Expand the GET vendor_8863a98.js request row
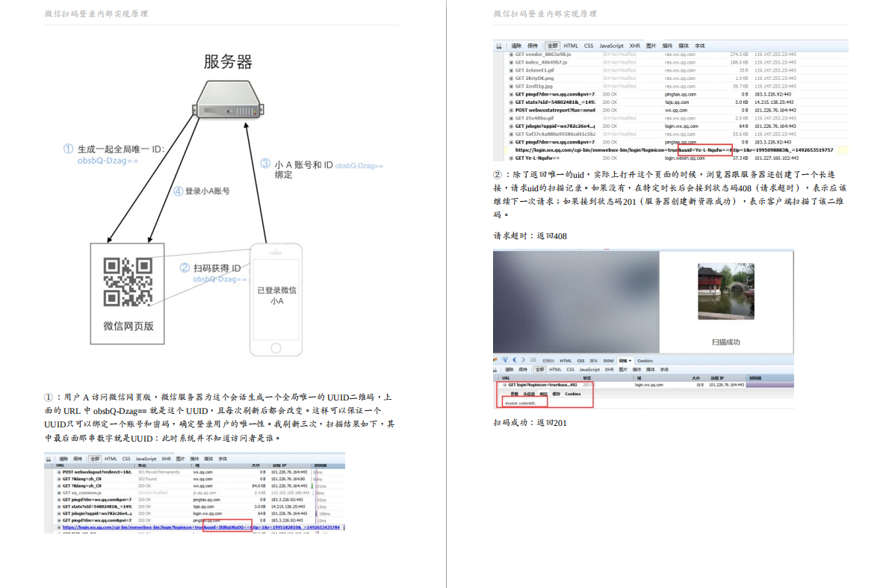Viewport: 889px width, 588px height. point(511,55)
